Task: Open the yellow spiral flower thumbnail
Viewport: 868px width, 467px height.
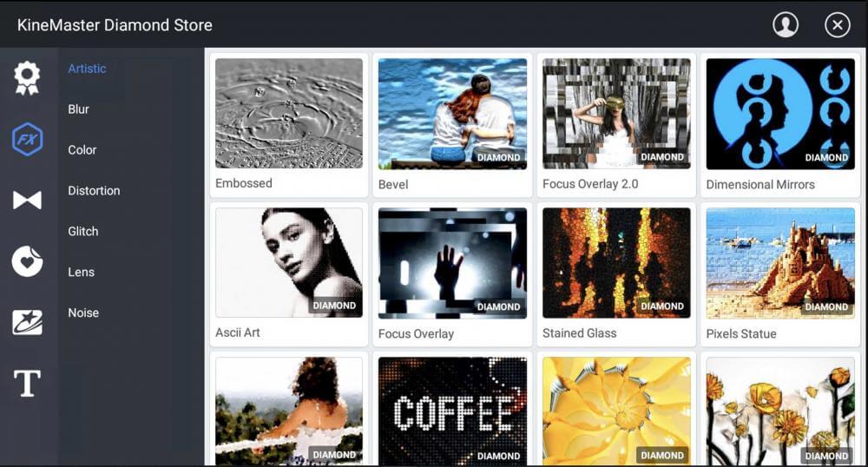Action: [616, 411]
